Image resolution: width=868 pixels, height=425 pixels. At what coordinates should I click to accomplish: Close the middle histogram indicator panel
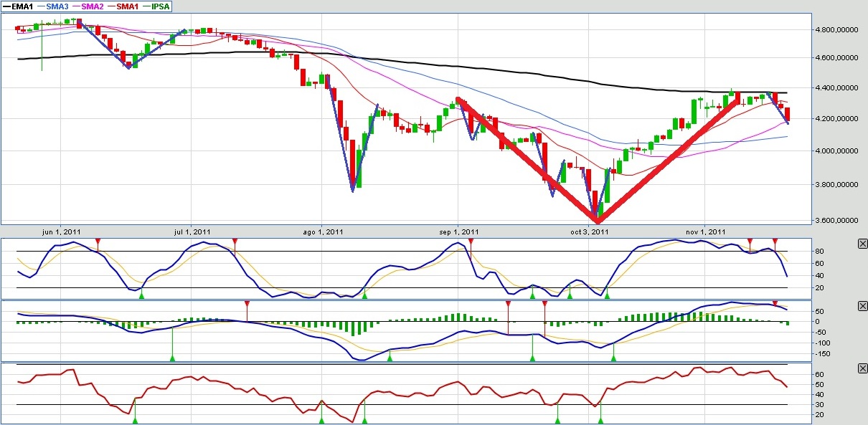tap(862, 306)
